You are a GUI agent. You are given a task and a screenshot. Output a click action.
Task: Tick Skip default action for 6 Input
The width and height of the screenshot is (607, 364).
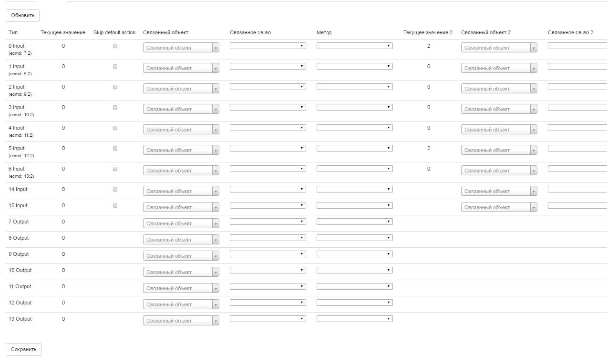point(115,169)
